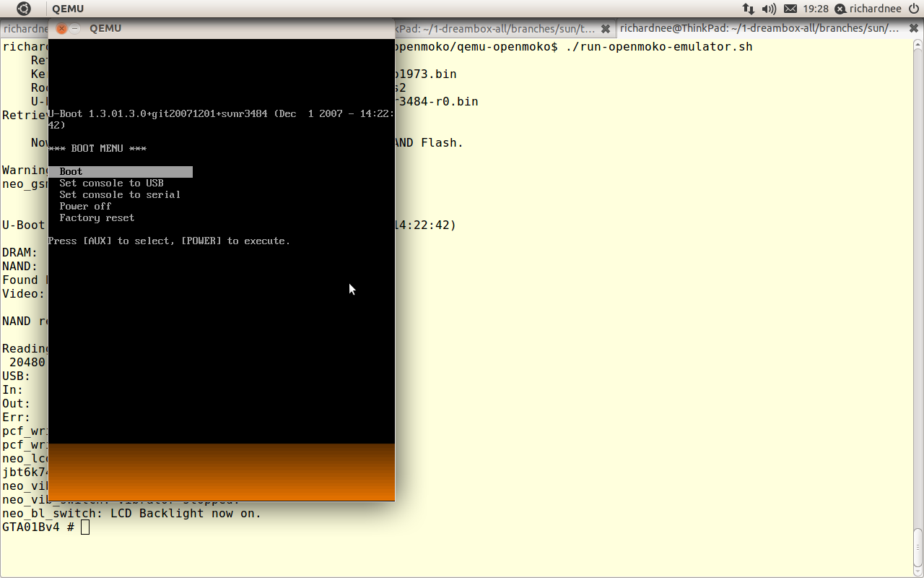Switch to first terminal tab behind QEMU
924x578 pixels.
tap(24, 28)
